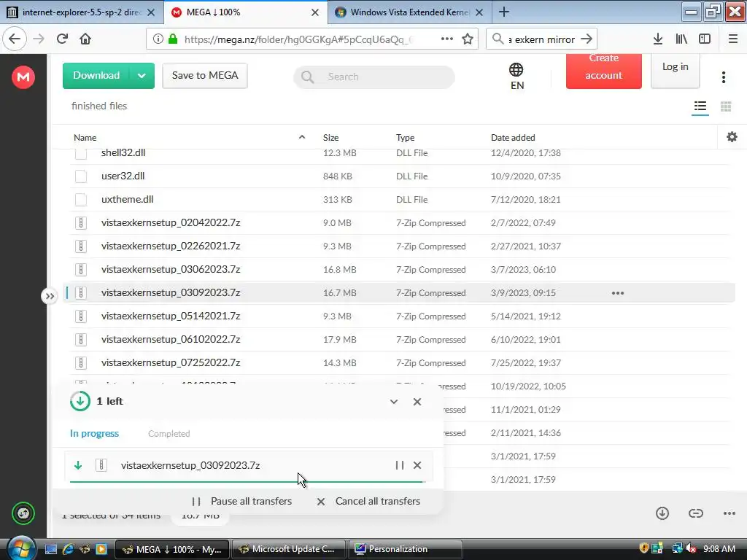
Task: Open options dots for vistaexkernsetup_03092023.7z row
Action: (617, 293)
